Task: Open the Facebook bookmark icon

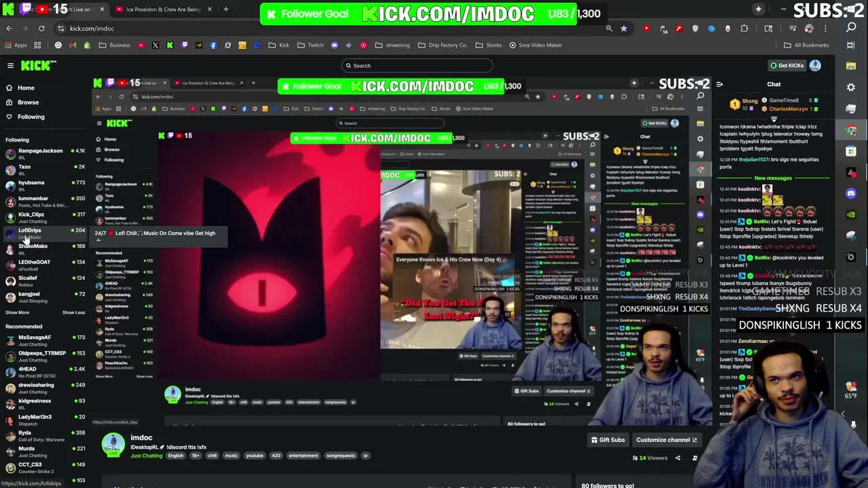Action: 213,45
